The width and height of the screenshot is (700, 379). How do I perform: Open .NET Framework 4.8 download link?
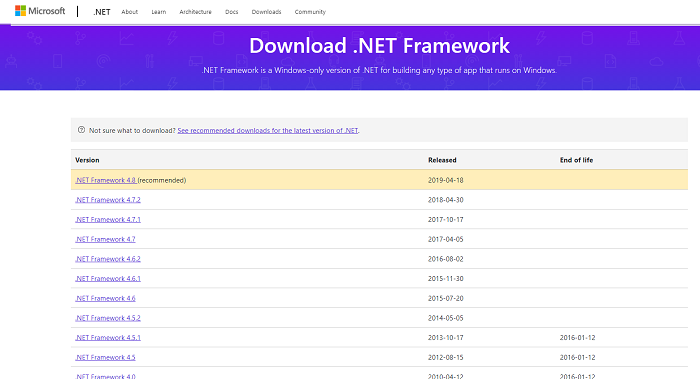click(x=105, y=180)
